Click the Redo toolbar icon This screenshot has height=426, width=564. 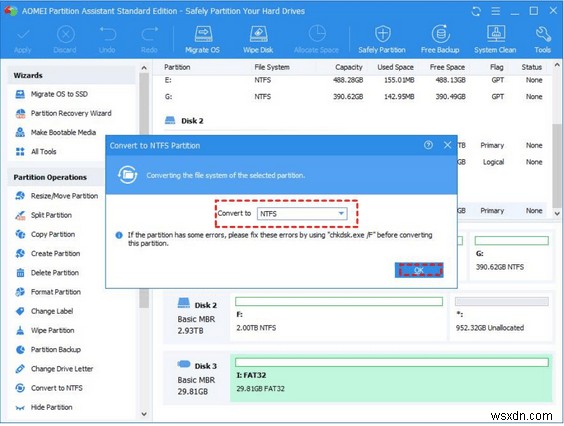point(149,40)
